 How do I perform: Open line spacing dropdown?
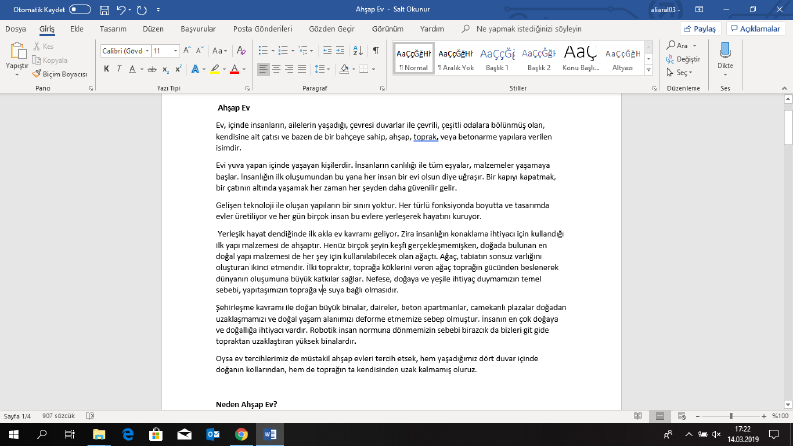point(322,69)
